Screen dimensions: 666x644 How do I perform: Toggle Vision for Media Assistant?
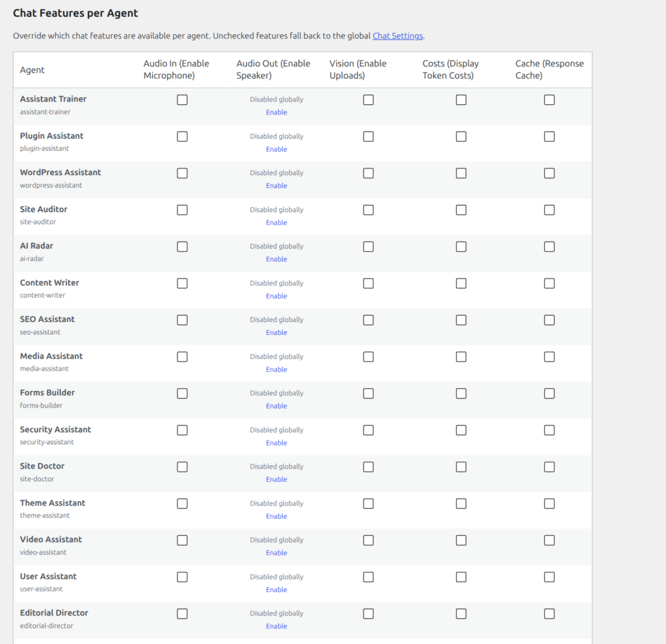point(368,357)
